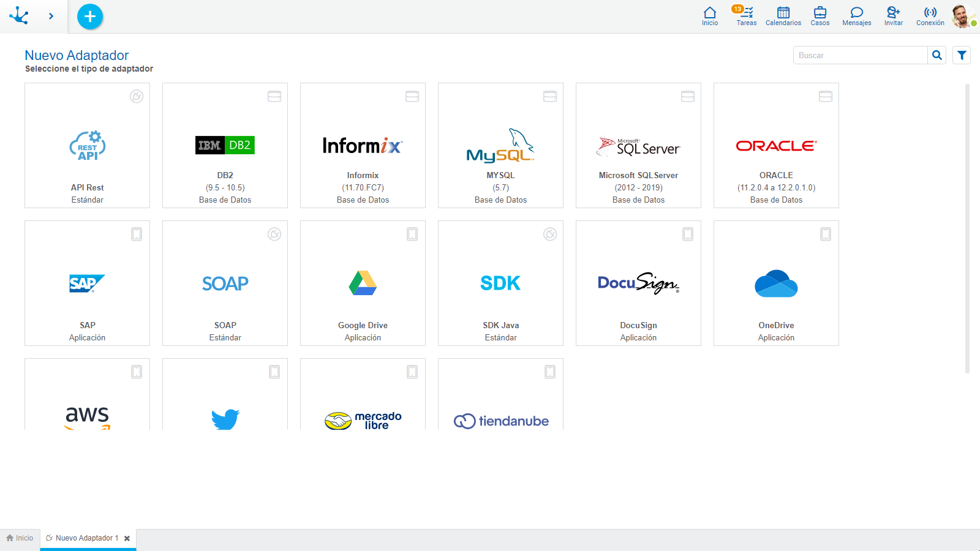
Task: Choose the DocuSign adapter logo
Action: tap(638, 283)
